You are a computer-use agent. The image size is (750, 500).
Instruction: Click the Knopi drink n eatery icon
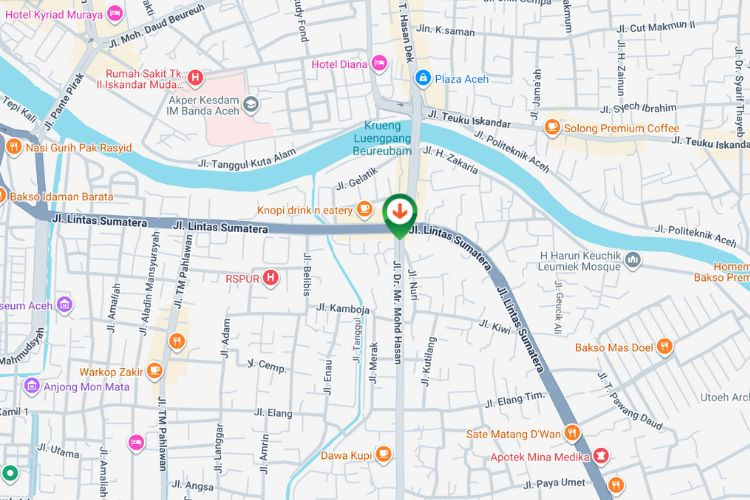pos(365,209)
